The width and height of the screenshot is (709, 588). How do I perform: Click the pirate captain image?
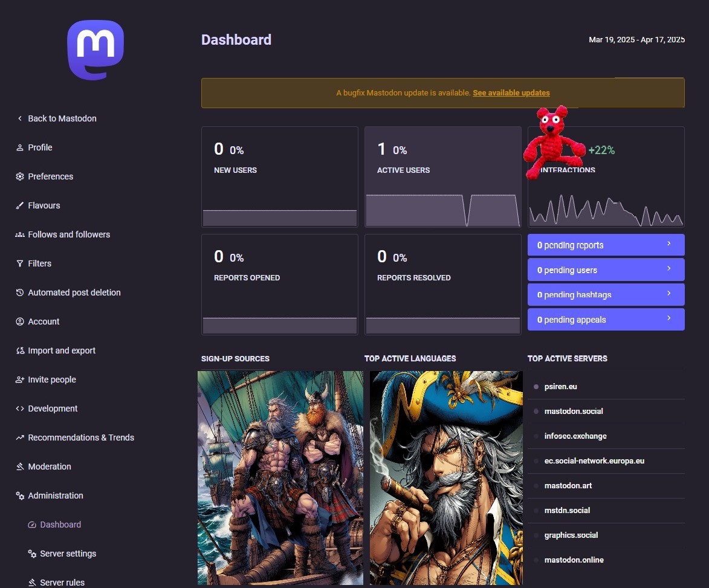(x=446, y=478)
